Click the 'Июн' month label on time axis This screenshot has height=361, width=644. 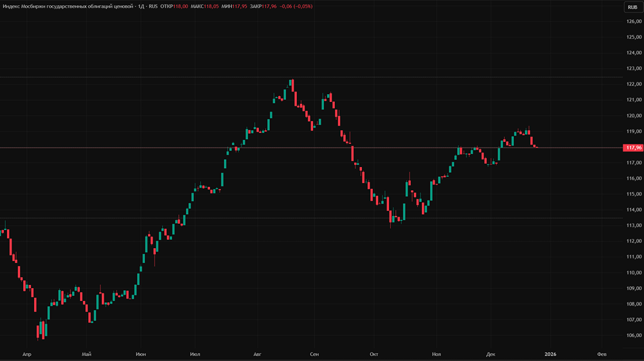tap(141, 354)
